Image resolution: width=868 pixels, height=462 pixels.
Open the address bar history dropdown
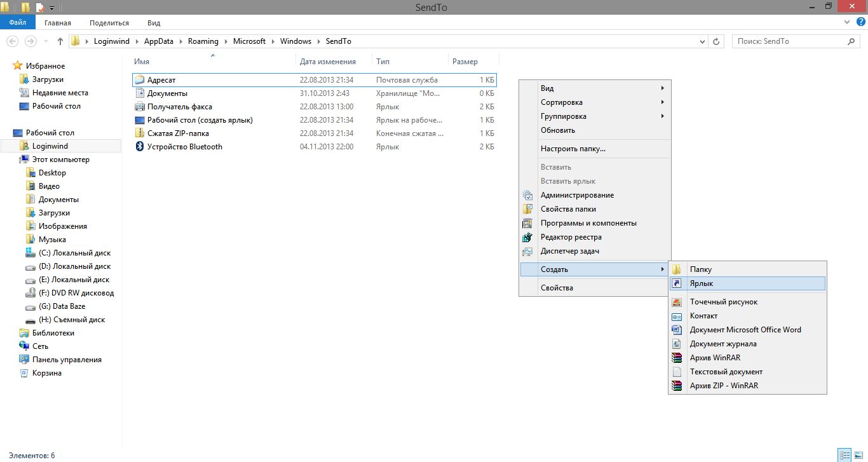pyautogui.click(x=702, y=41)
